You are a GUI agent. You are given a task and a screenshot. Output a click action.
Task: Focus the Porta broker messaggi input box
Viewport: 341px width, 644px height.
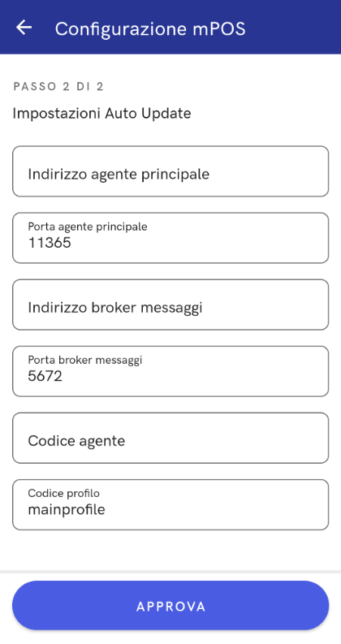(170, 371)
